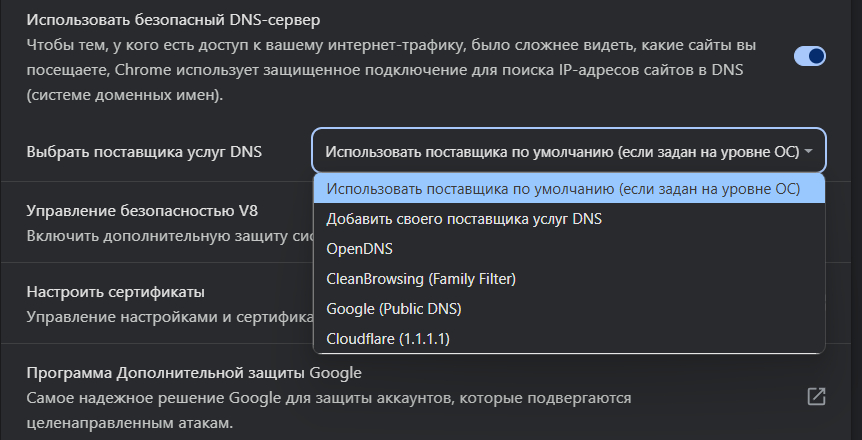The image size is (862, 440).
Task: Choose 'Добавить своего поставщика услуг DNS'
Action: tap(569, 219)
